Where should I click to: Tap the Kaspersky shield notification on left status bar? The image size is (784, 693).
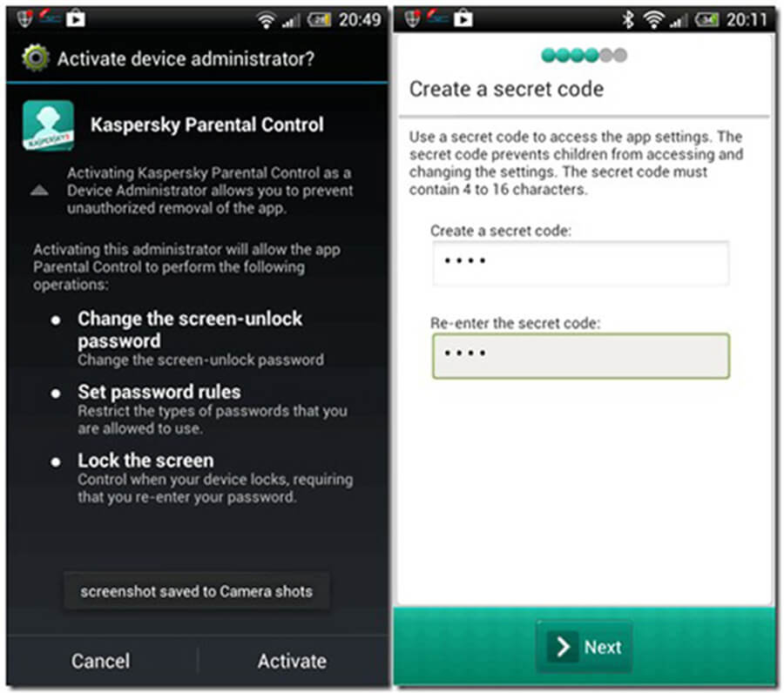[24, 19]
